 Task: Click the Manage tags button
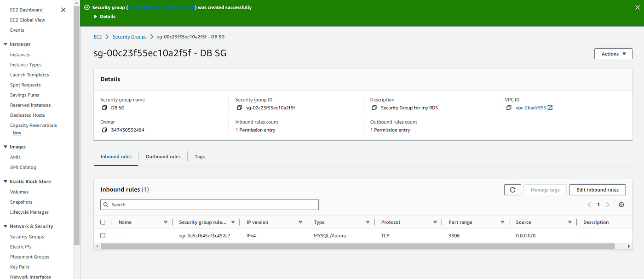point(545,190)
